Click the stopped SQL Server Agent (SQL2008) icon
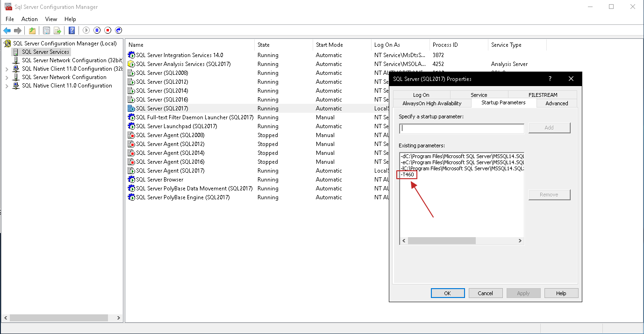The image size is (644, 334). click(x=131, y=135)
